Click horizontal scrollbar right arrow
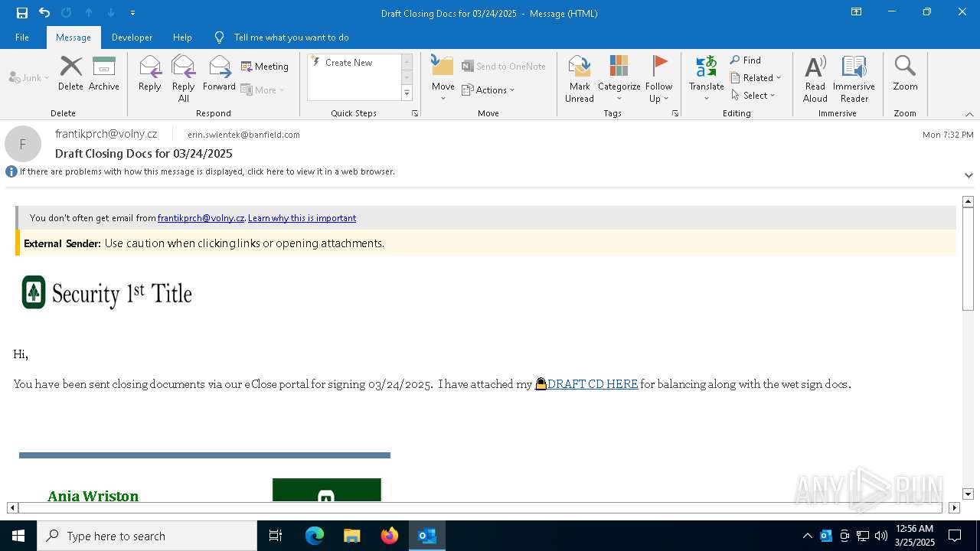 click(x=954, y=507)
